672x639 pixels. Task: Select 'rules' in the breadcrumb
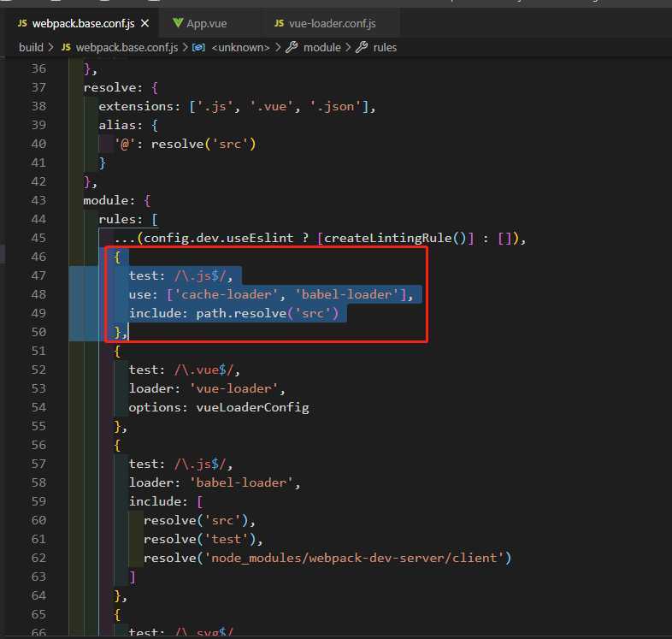385,47
